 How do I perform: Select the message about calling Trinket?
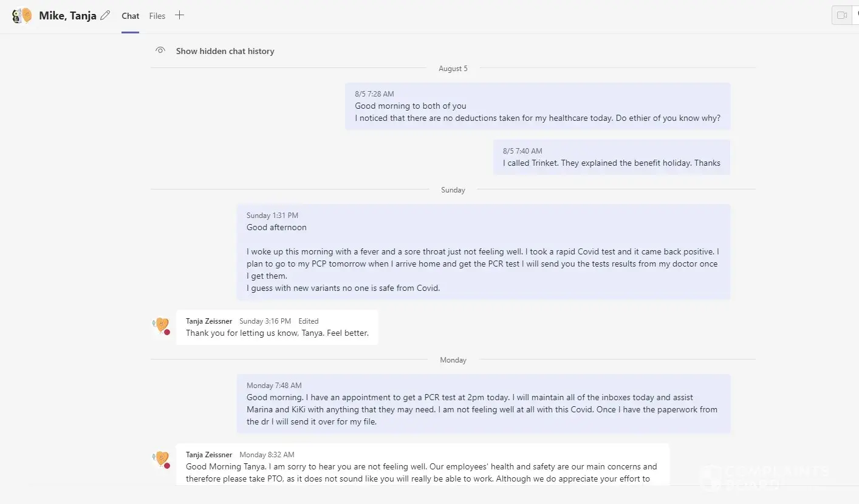coord(611,163)
